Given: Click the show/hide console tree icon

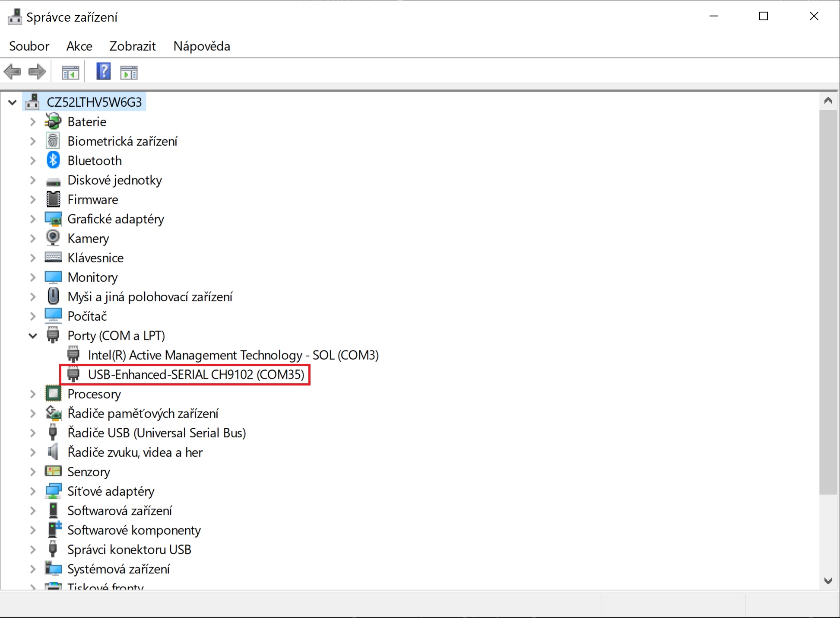Looking at the screenshot, I should (x=70, y=73).
